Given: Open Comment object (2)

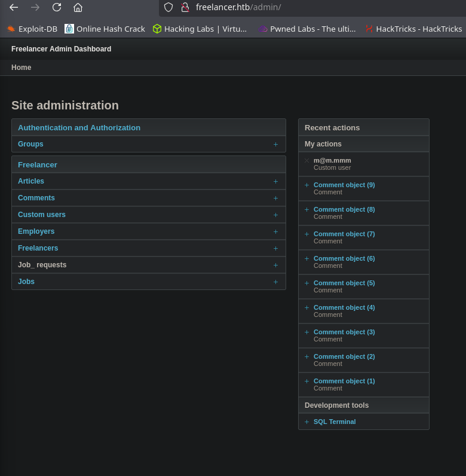Looking at the screenshot, I should click(344, 356).
